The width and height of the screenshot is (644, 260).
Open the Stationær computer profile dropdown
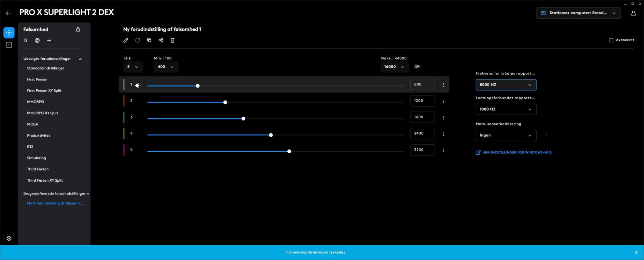coord(578,13)
